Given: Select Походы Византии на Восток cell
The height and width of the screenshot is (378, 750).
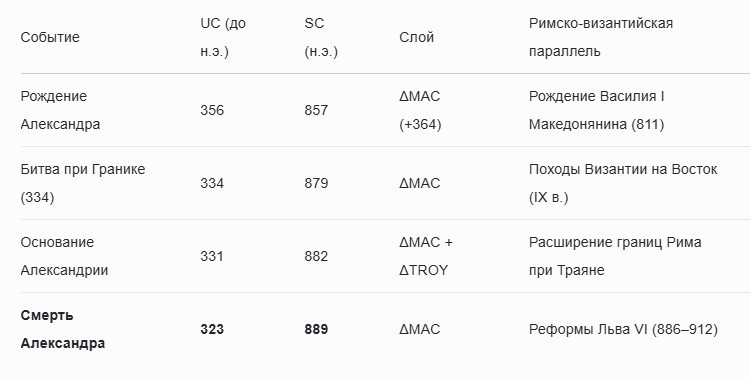Looking at the screenshot, I should [623, 183].
